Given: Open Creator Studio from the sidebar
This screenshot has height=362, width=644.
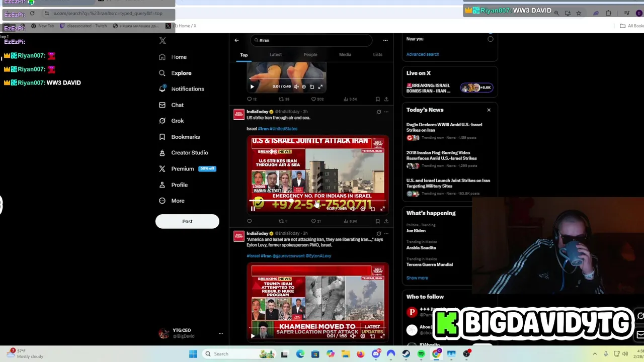Looking at the screenshot, I should (183, 153).
